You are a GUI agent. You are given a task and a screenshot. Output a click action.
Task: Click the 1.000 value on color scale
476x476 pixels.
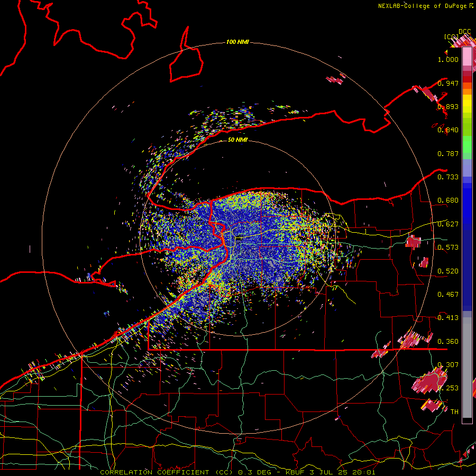click(x=448, y=59)
